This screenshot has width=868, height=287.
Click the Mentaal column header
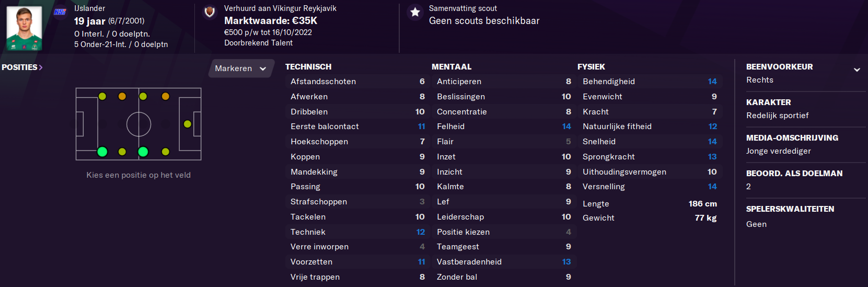tap(452, 67)
